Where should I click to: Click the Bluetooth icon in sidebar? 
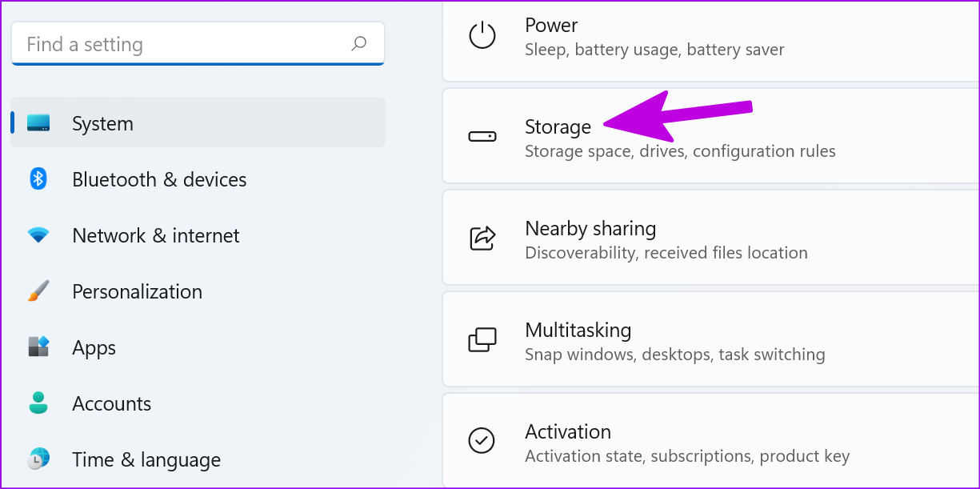pos(38,178)
